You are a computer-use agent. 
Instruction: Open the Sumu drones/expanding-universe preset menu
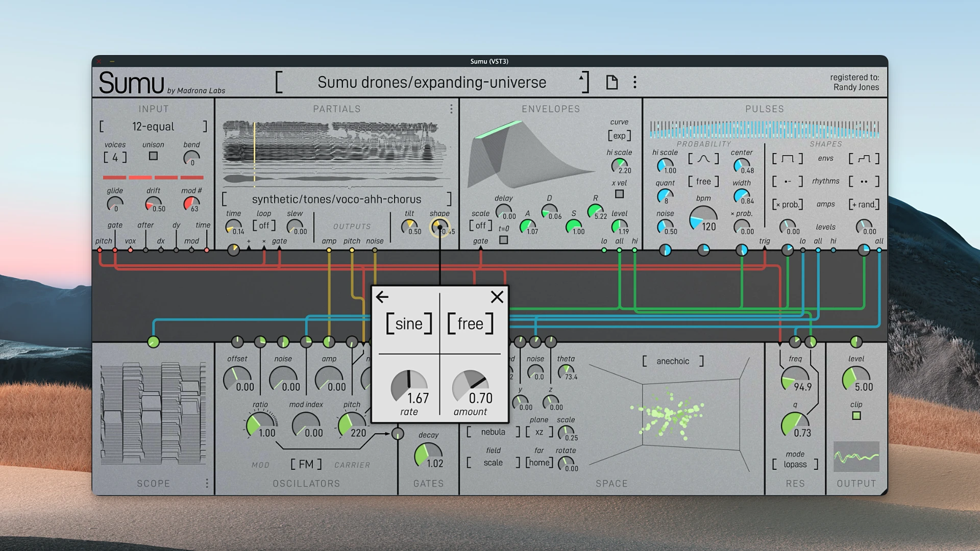[431, 82]
